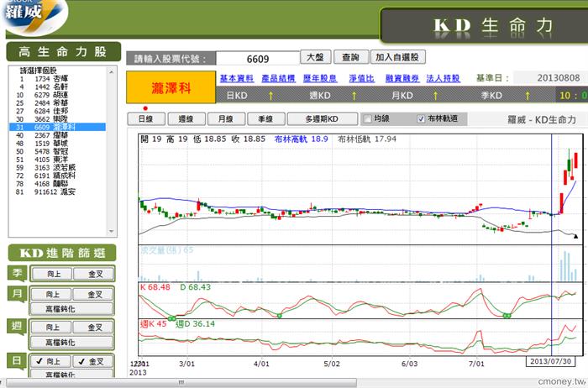Toggle daily 金叉 checked filter
The height and width of the screenshot is (388, 588).
pyautogui.click(x=93, y=361)
